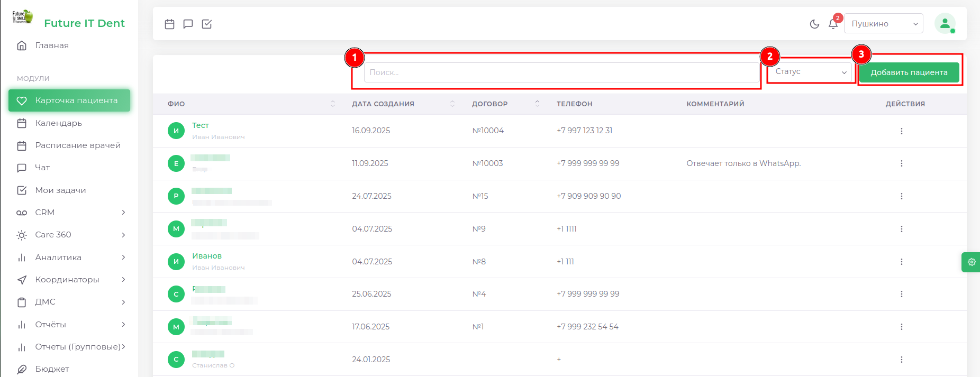Click the green settings gear on right edge
The width and height of the screenshot is (980, 377).
tap(971, 262)
